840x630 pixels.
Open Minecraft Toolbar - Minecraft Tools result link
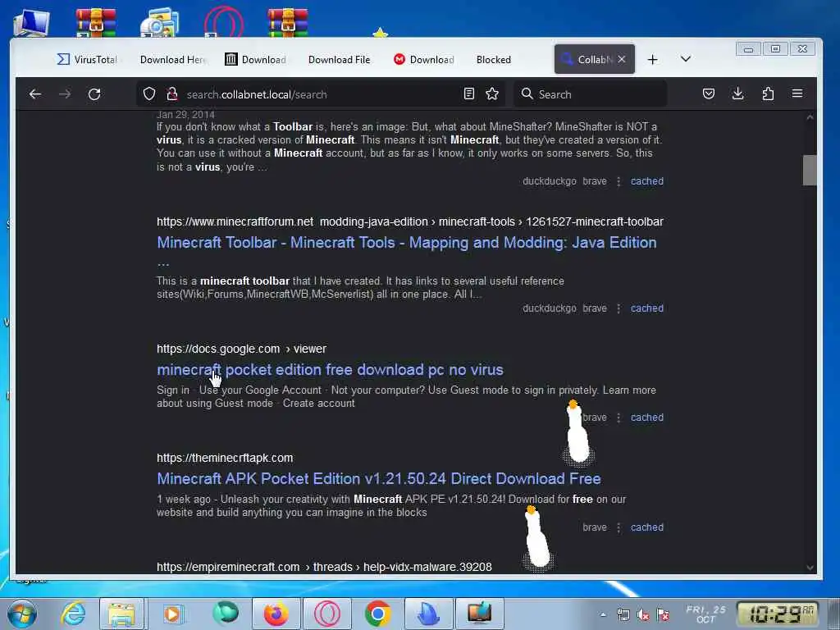407,243
